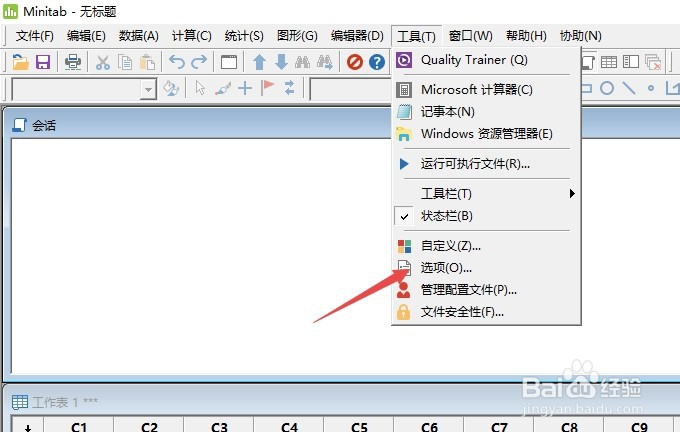Click the Open folder icon in the toolbar
Viewport: 680px width, 432px height.
tap(20, 62)
